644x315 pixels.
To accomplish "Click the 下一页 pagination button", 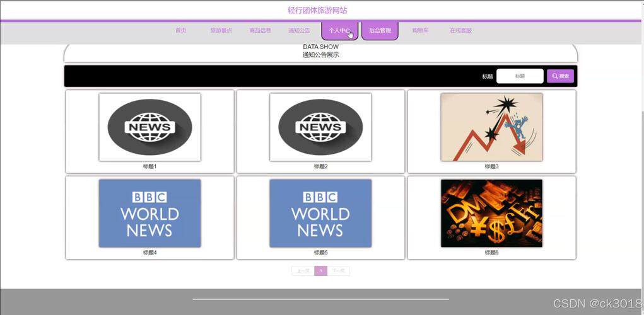I will point(339,271).
